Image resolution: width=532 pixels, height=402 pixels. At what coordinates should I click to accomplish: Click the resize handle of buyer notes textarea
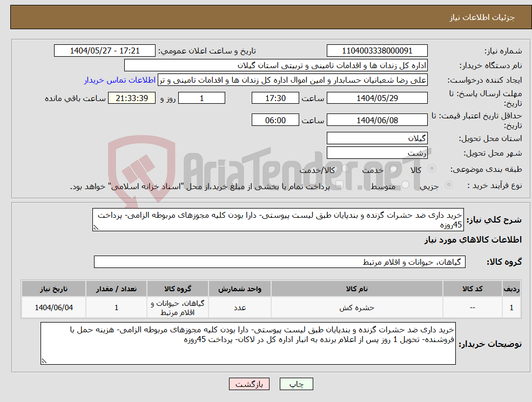[x=44, y=361]
